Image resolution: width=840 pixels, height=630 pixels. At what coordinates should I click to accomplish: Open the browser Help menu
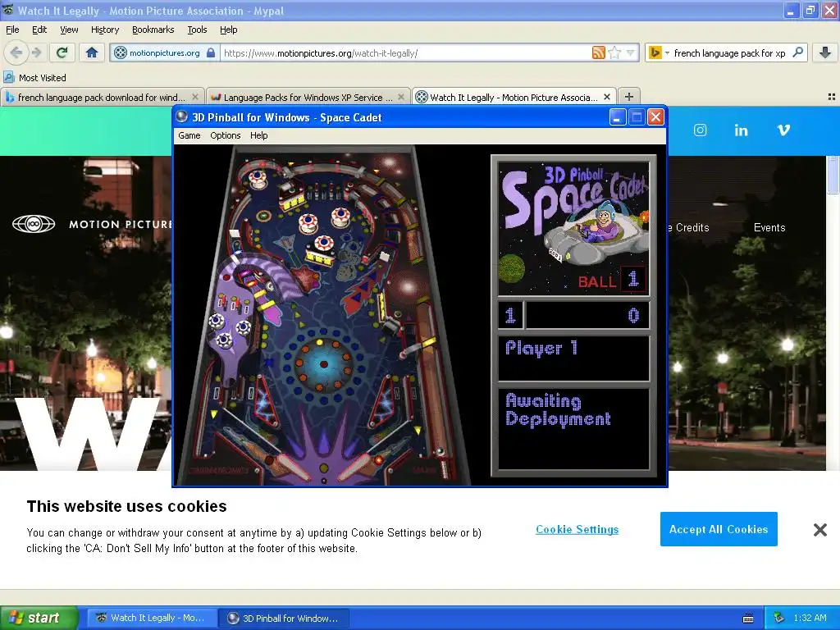[x=228, y=30]
